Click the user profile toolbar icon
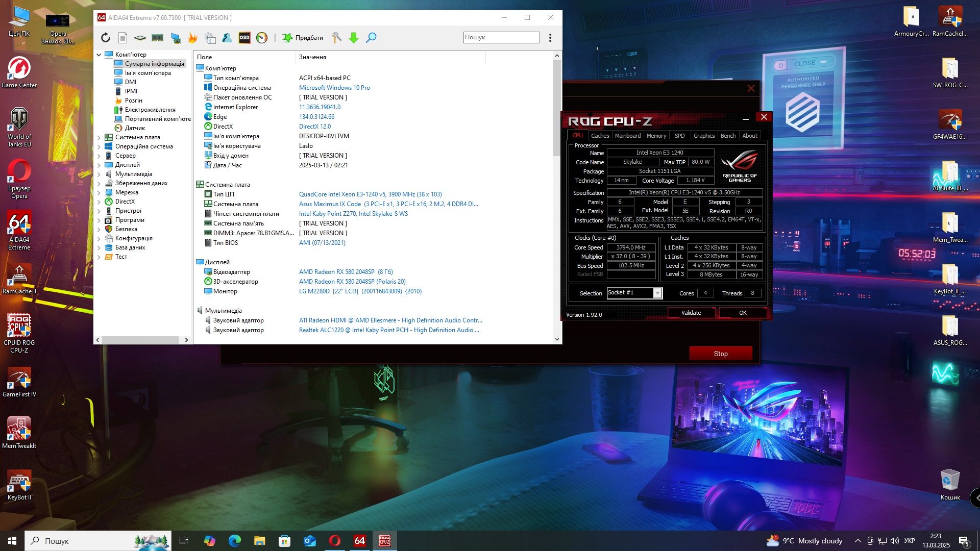The image size is (980, 551). [x=227, y=38]
